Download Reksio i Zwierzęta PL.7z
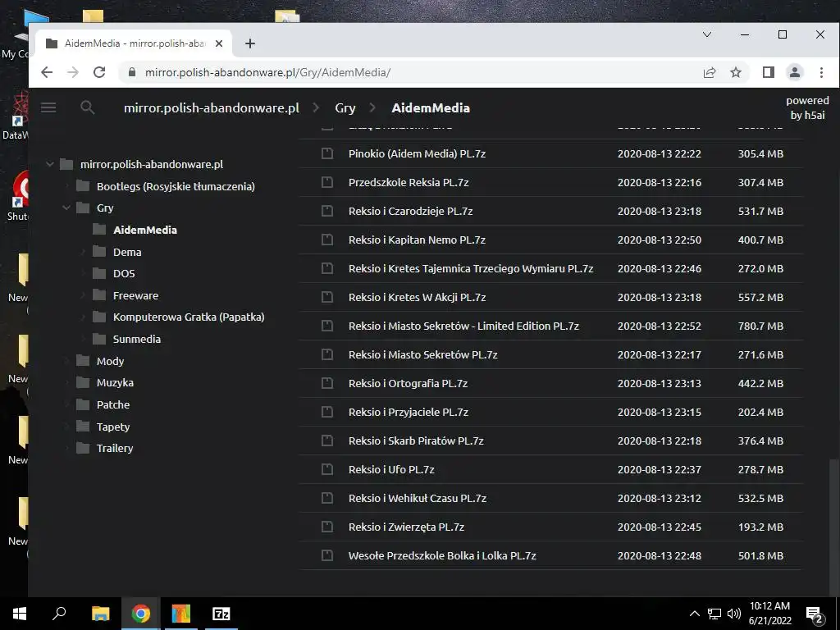840x630 pixels. click(x=406, y=527)
